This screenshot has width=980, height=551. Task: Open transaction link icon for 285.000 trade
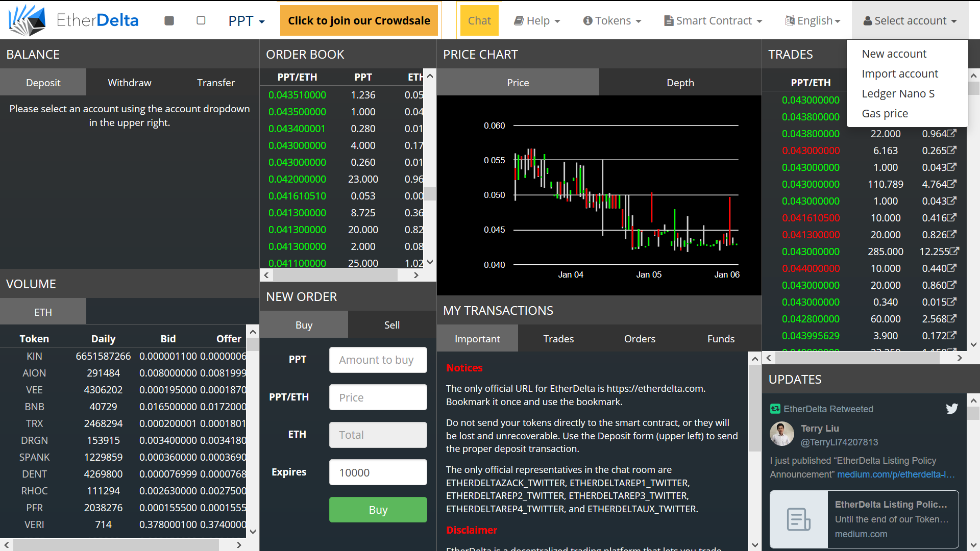(x=954, y=251)
